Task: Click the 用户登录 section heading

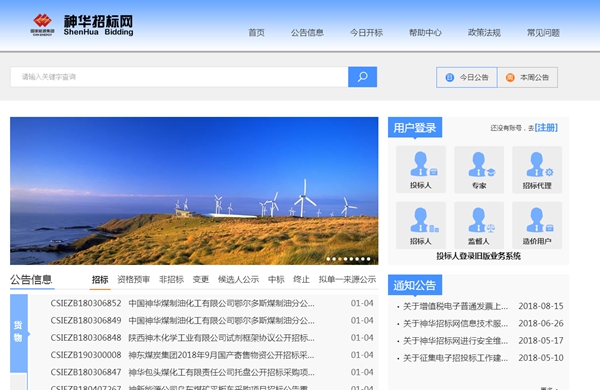Action: click(415, 127)
